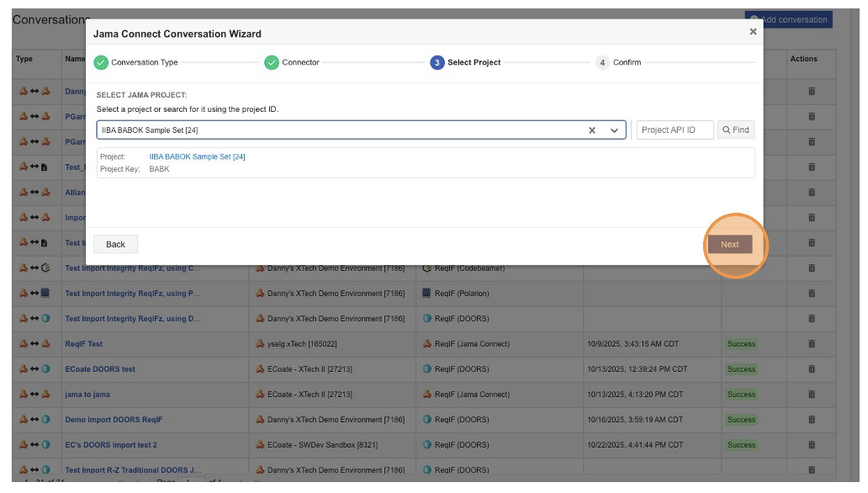Jump to the Connector wizard step
Image resolution: width=868 pixels, height=493 pixels.
click(292, 62)
